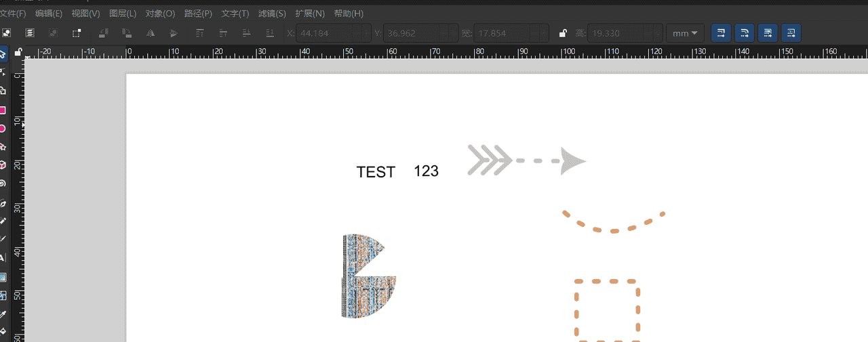
Task: Open the 图层(L) menu
Action: point(123,14)
